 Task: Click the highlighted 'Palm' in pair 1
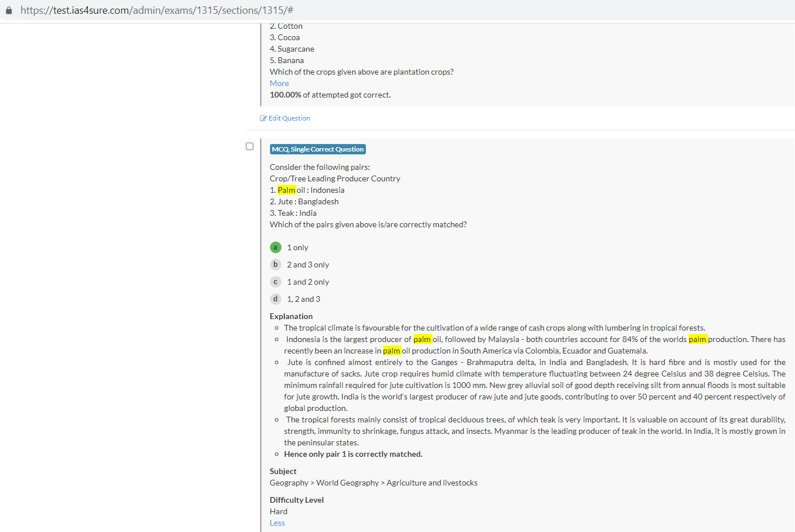pyautogui.click(x=286, y=190)
